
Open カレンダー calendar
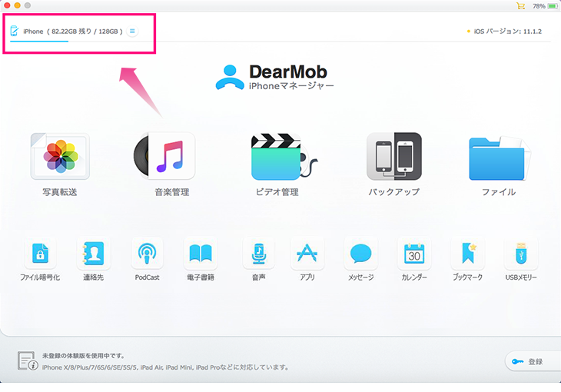coord(414,253)
